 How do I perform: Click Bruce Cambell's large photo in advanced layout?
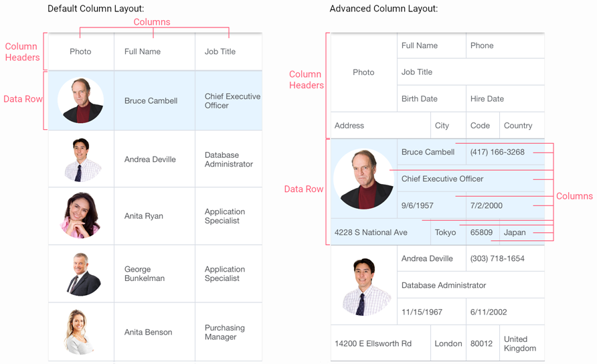[363, 179]
